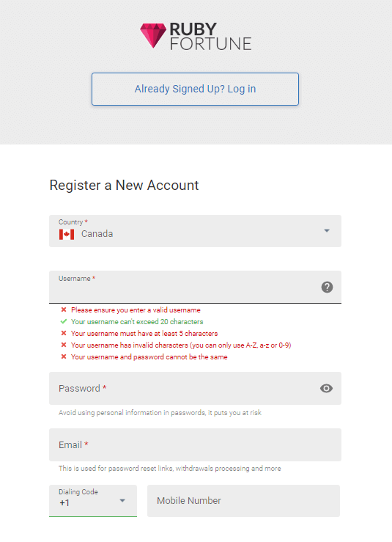
Task: Click the green checkmark for 20 characters rule
Action: point(64,321)
